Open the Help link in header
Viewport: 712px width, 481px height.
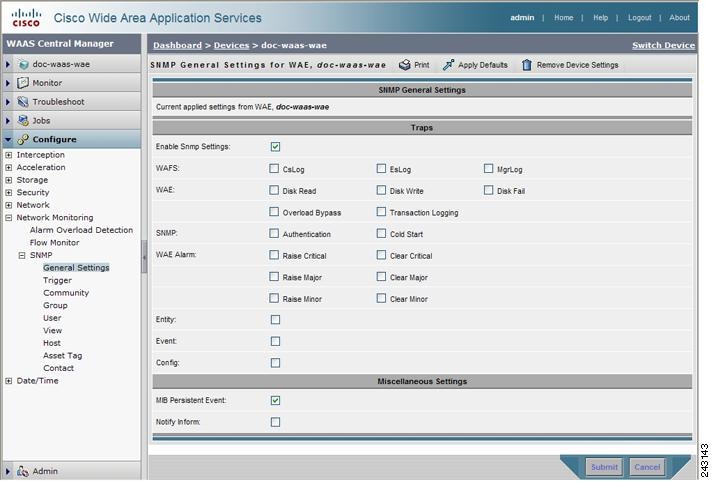click(600, 18)
